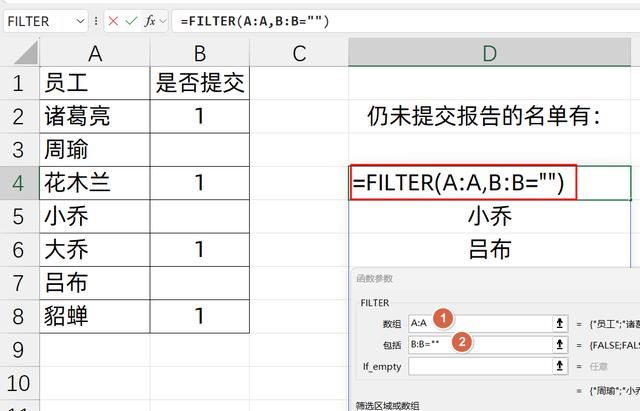This screenshot has height=411, width=640.
Task: Select row 9 header
Action: click(x=18, y=350)
